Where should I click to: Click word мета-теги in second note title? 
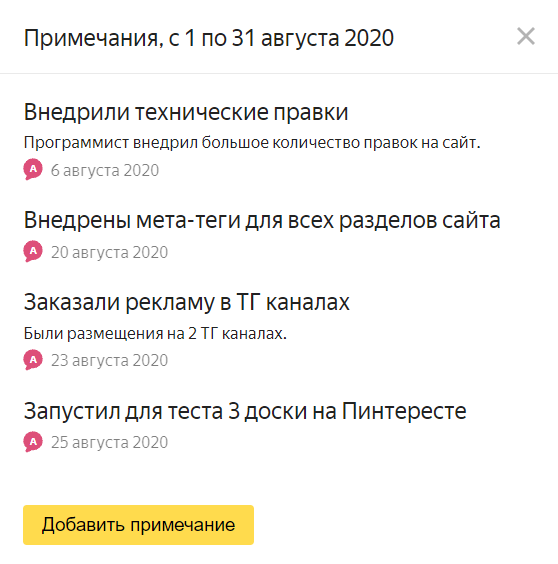click(188, 220)
